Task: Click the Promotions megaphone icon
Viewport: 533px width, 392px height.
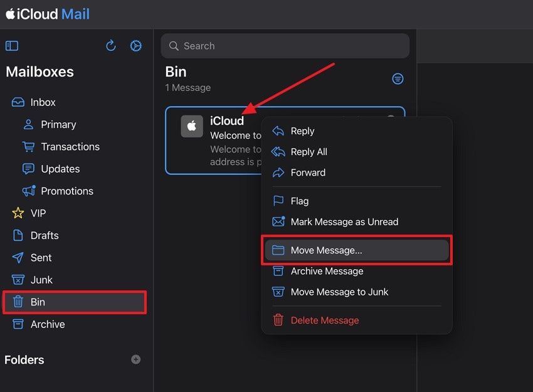Action: tap(29, 191)
